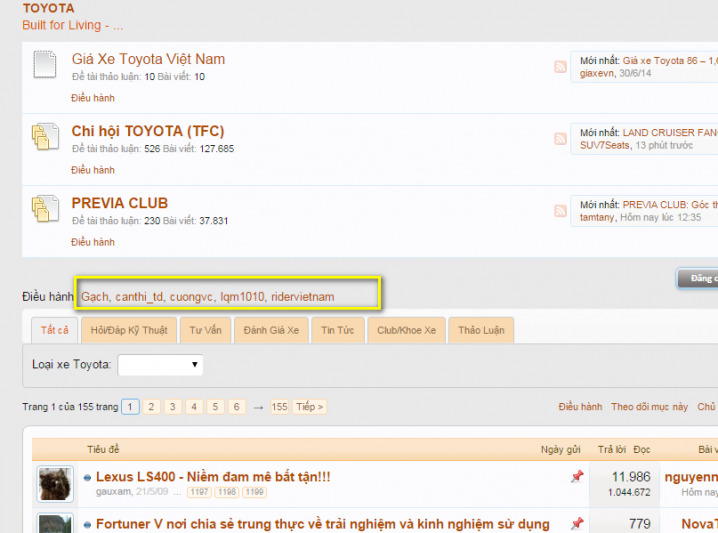Click Điều hành under Giá Xe Toyota Việt Nam
This screenshot has width=718, height=533.
(93, 98)
